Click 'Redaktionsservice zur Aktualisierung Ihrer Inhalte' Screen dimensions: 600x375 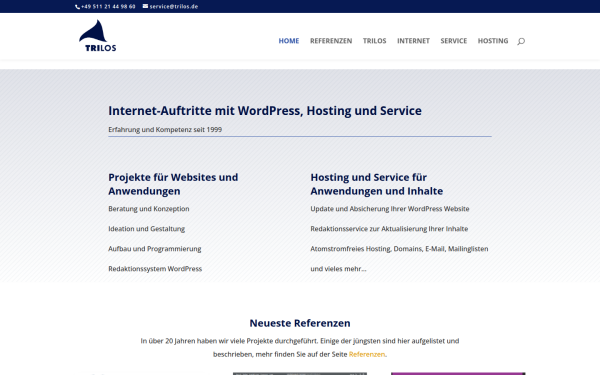[x=389, y=229]
